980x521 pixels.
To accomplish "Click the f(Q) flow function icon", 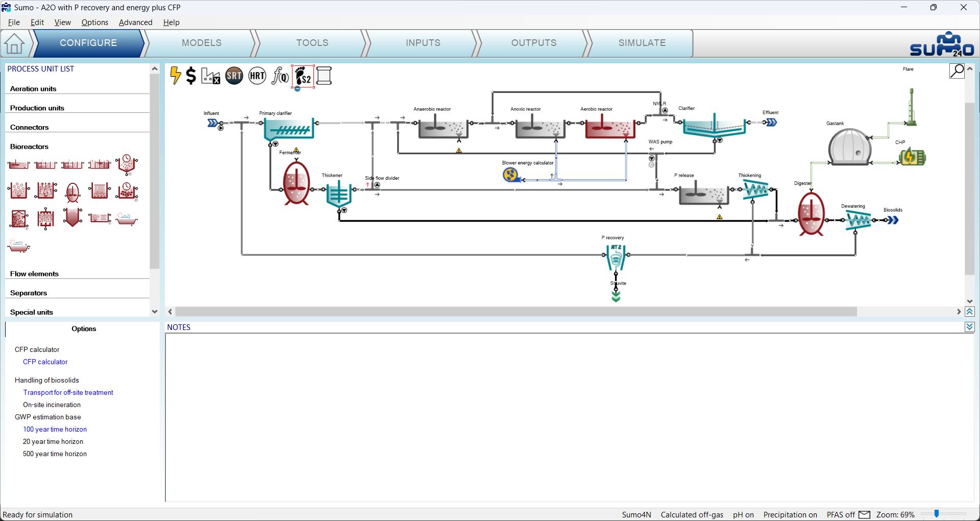I will (280, 76).
